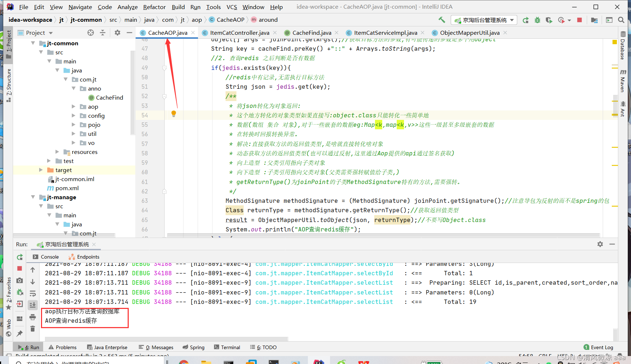The width and height of the screenshot is (631, 364).
Task: Restore layout icon in Run panel
Action: pyautogui.click(x=20, y=319)
